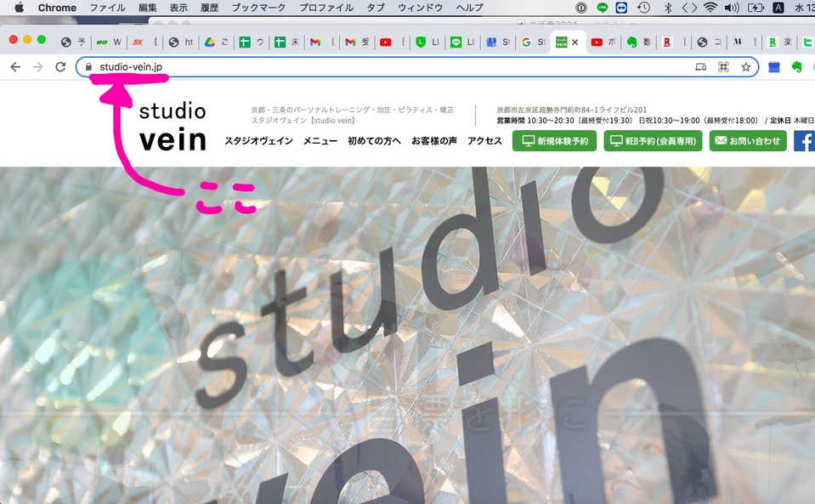Open the input source 'A' menu

778,8
